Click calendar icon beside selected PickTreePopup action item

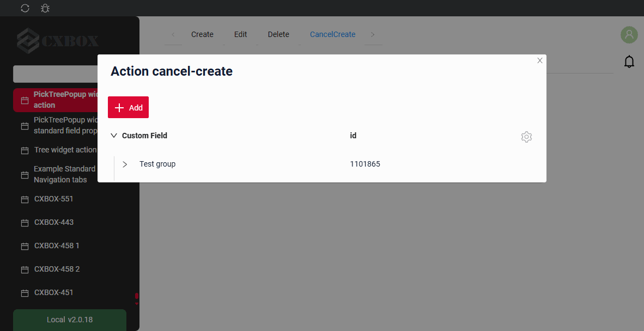[x=25, y=100]
